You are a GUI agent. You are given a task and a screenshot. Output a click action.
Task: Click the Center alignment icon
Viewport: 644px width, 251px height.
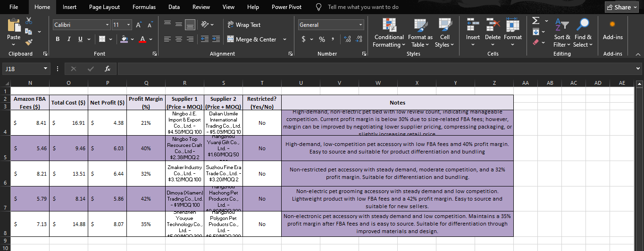point(179,40)
